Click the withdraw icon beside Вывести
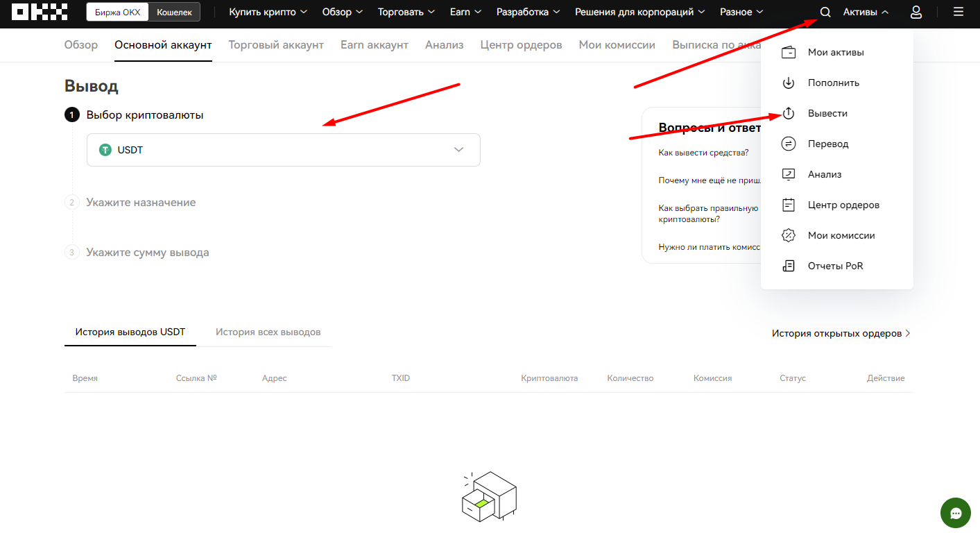The width and height of the screenshot is (980, 533). [x=789, y=113]
